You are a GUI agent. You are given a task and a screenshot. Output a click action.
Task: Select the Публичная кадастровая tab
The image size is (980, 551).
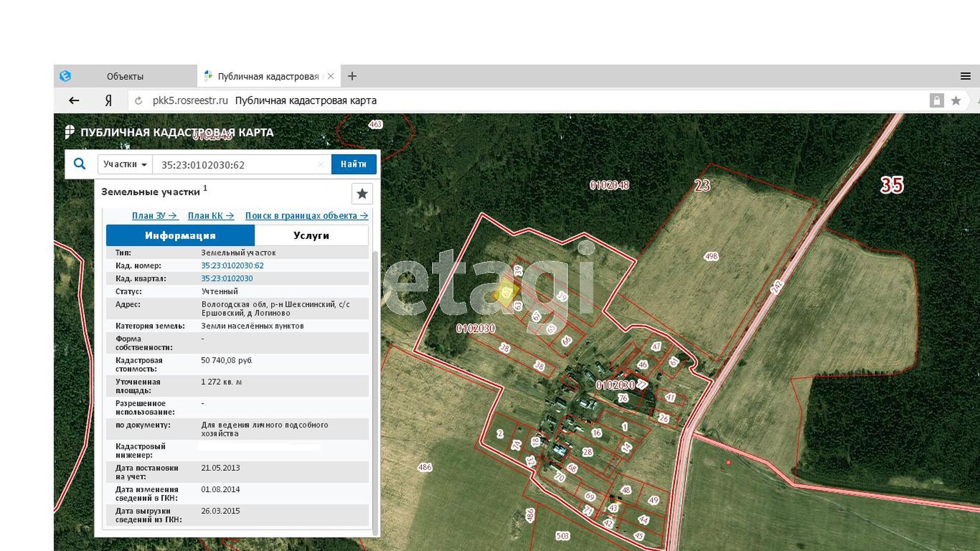coord(268,76)
